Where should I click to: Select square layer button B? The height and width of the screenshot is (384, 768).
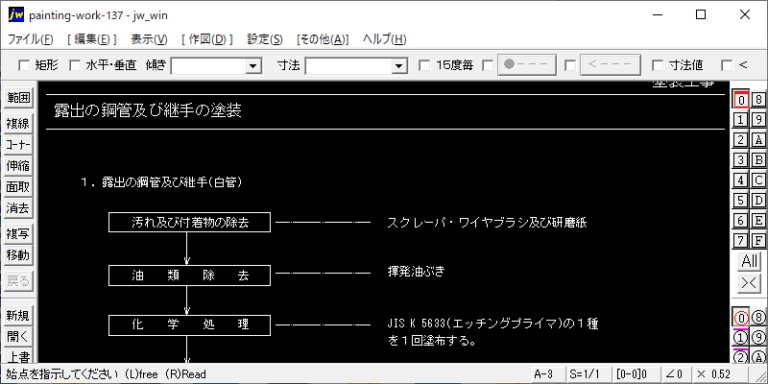pyautogui.click(x=759, y=160)
